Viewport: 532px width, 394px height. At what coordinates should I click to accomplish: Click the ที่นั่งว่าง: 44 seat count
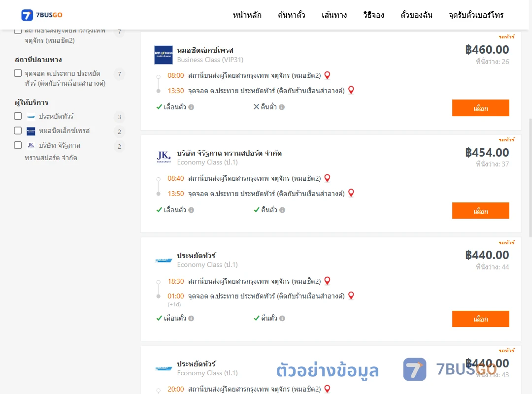coord(492,267)
